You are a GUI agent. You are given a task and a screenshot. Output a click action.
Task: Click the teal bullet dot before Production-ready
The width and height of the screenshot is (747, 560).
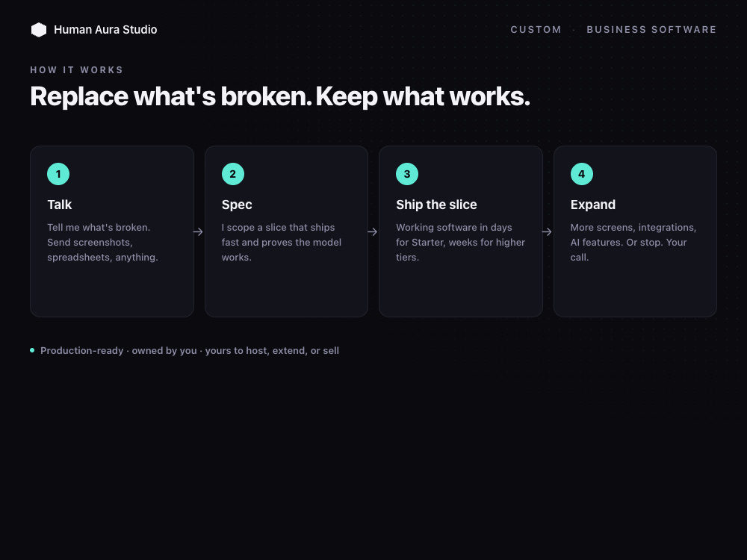pyautogui.click(x=32, y=350)
